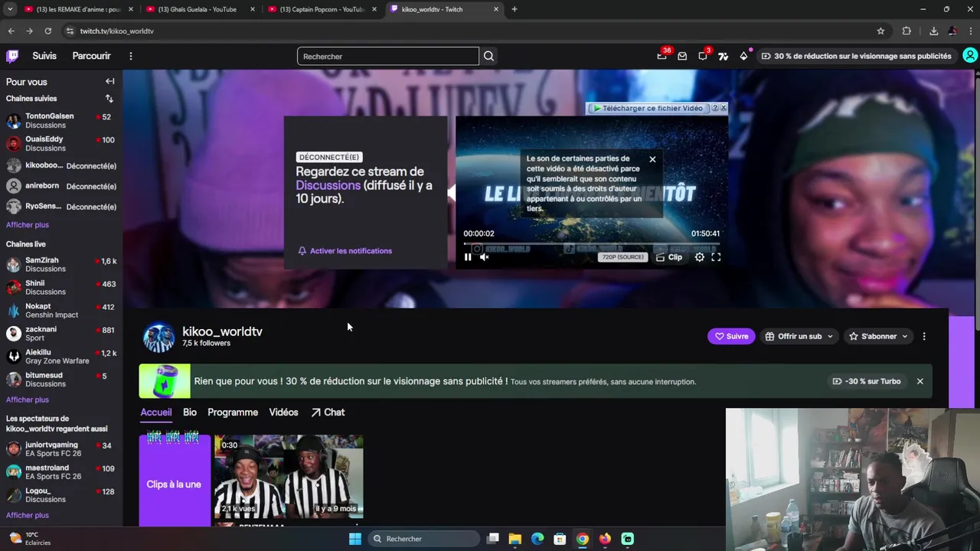Open the Vidéos tab
Viewport: 980px width, 551px height.
coord(283,412)
